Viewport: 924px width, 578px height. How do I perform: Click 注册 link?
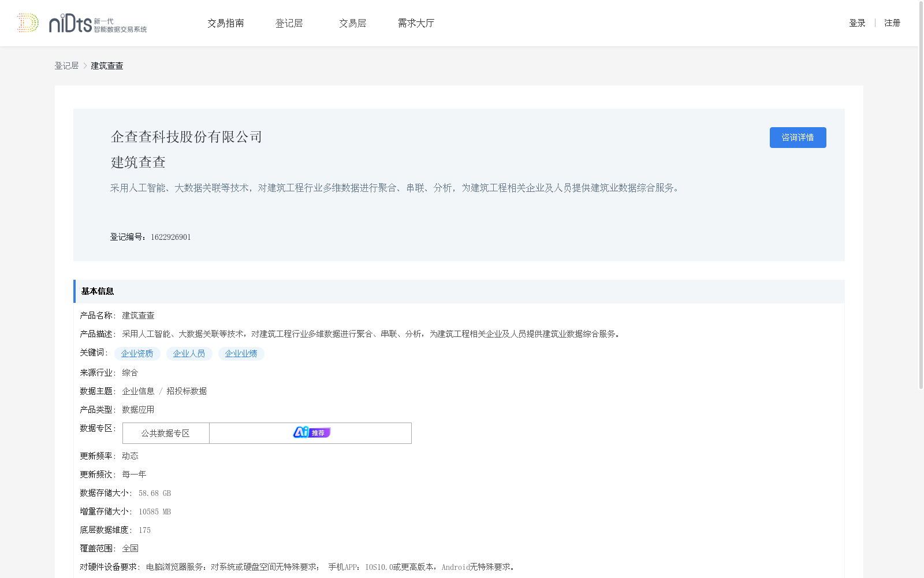(x=892, y=23)
